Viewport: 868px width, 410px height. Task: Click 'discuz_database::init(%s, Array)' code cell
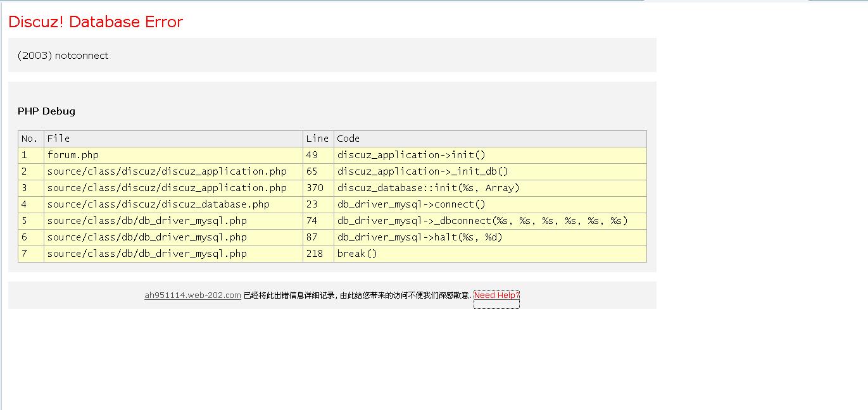[490, 188]
